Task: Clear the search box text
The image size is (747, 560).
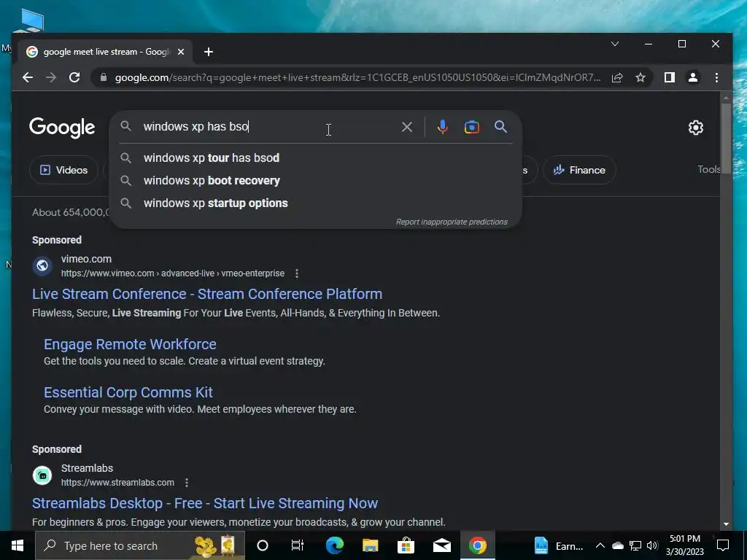Action: pyautogui.click(x=407, y=127)
